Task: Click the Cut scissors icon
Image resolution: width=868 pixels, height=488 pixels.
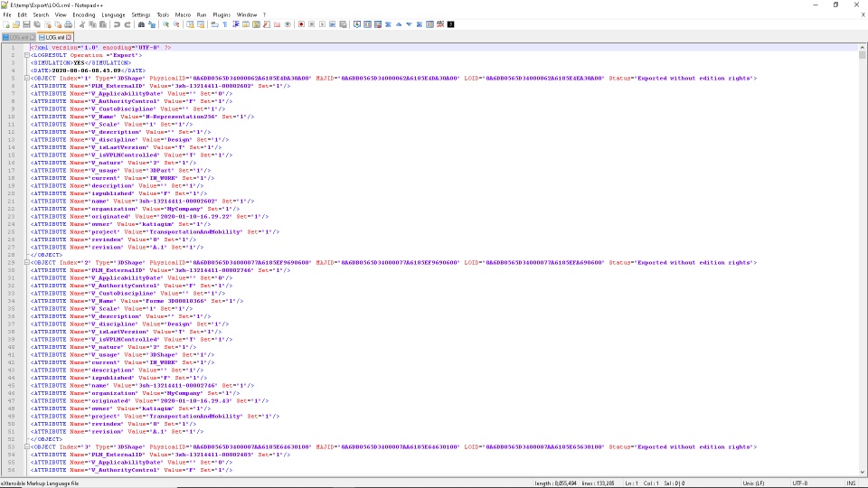Action: coord(82,24)
